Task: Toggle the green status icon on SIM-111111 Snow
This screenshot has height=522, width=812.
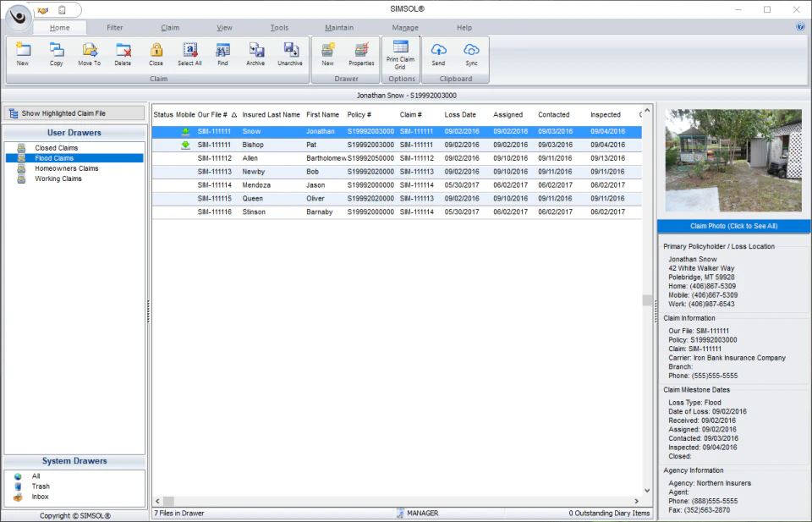Action: 186,131
